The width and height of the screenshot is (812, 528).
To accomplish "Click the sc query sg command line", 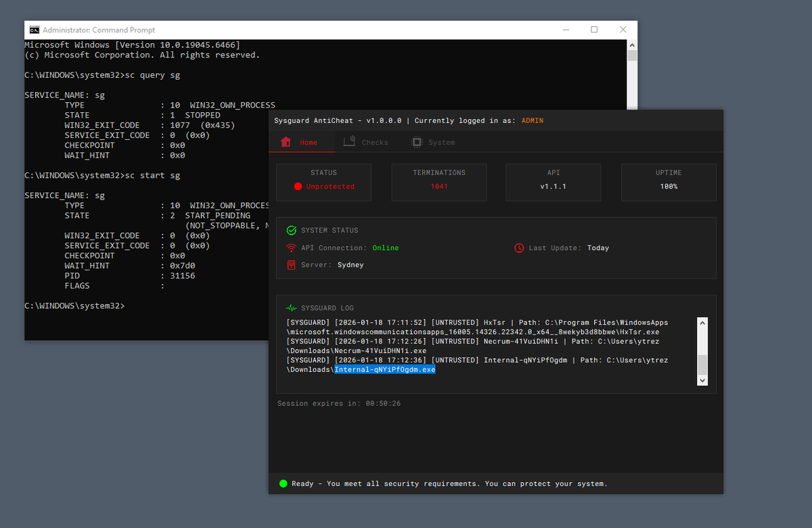I will (102, 75).
